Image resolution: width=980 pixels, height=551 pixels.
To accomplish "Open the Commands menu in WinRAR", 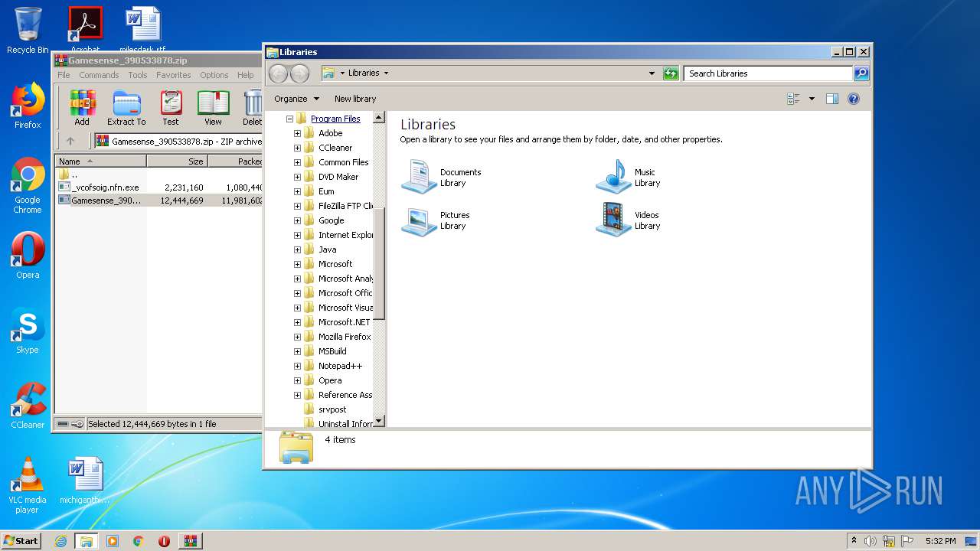I will click(99, 75).
